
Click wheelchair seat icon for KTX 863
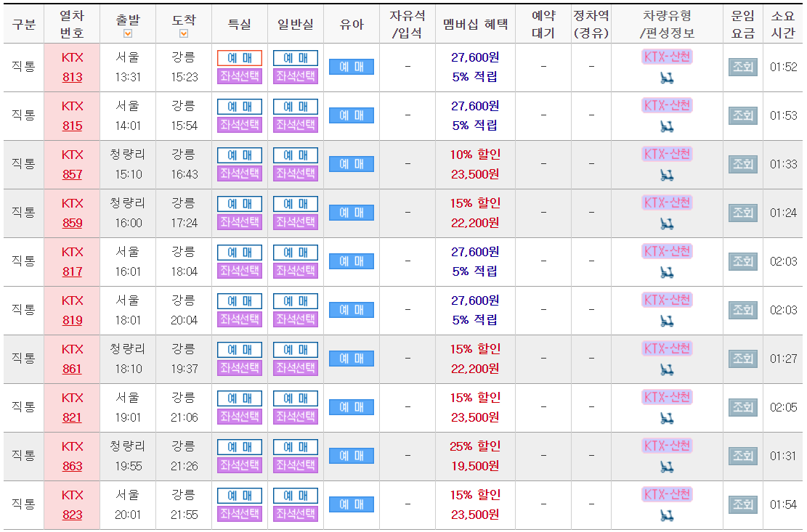click(667, 467)
